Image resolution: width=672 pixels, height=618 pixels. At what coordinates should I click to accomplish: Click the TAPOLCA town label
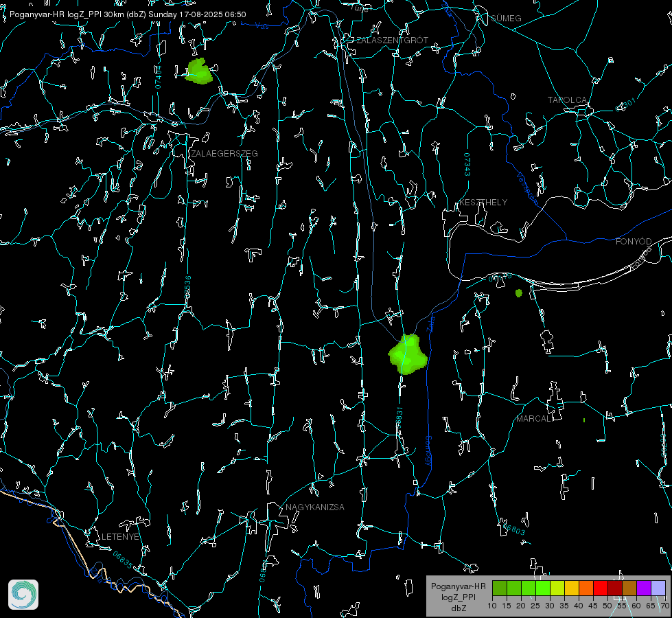tap(567, 100)
